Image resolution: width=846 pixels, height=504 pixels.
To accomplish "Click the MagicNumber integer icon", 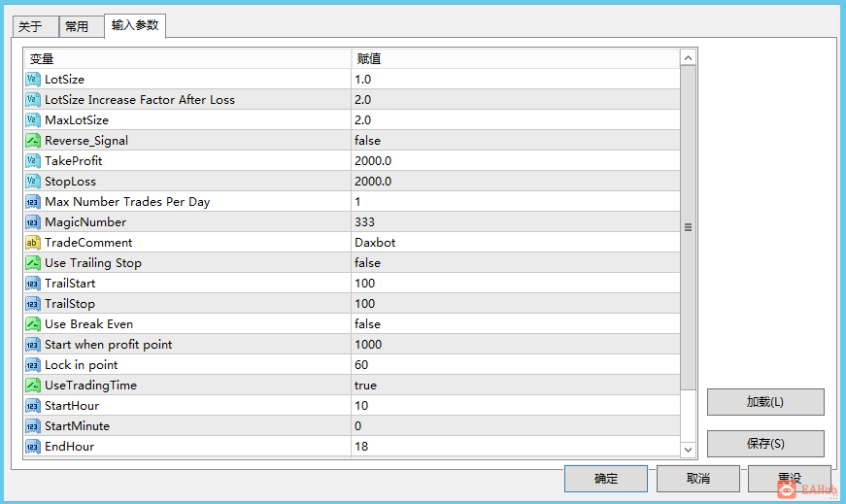I will point(33,222).
